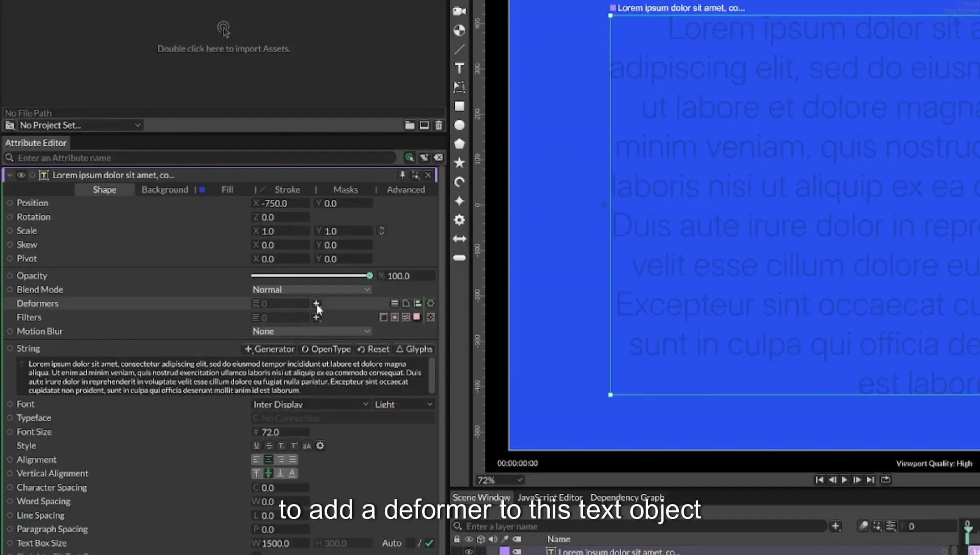Switch to the Stroke tab

click(x=287, y=189)
